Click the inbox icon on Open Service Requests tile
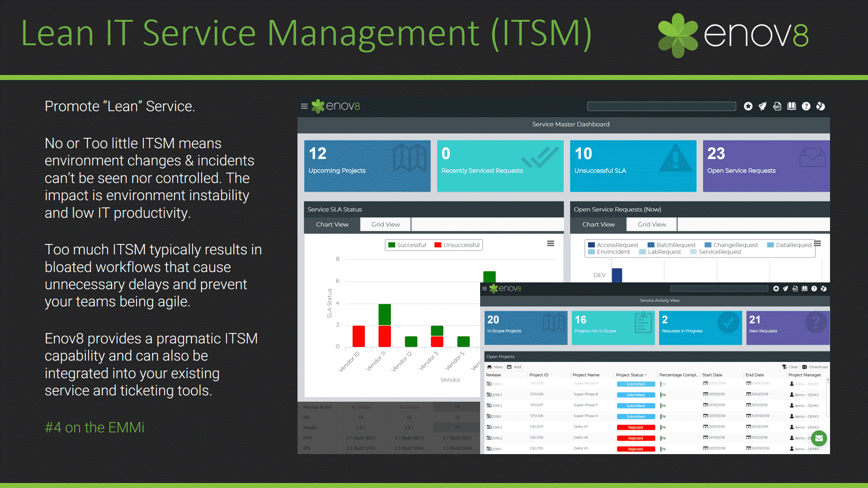This screenshot has height=488, width=868. (x=812, y=158)
